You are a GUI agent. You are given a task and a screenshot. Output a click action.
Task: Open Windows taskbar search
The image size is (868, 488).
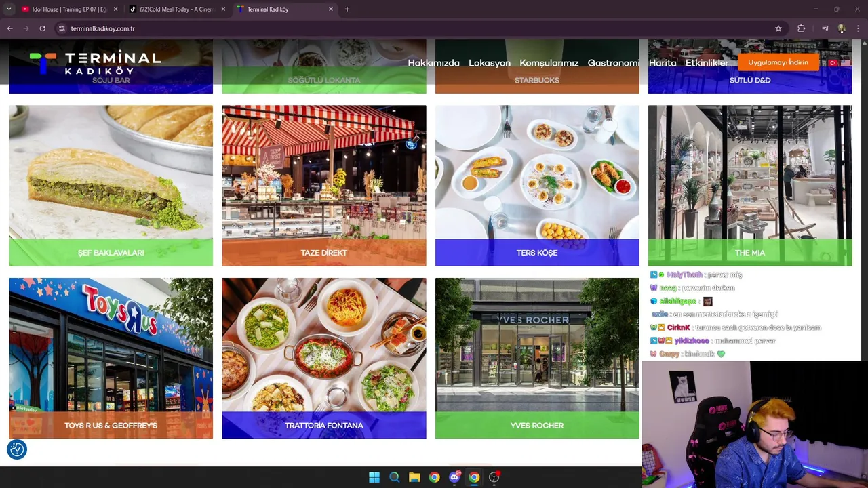(x=394, y=477)
